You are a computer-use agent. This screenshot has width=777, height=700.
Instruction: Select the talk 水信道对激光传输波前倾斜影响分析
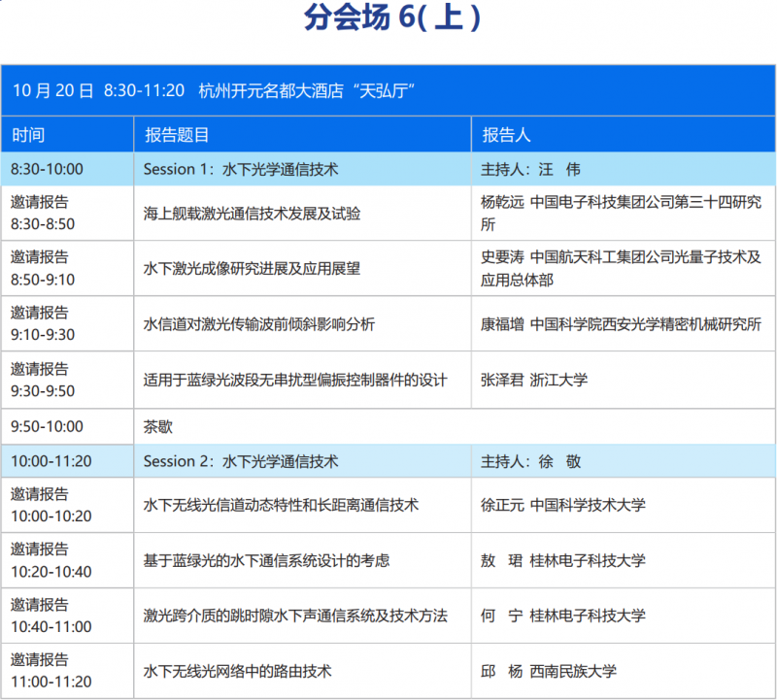258,324
